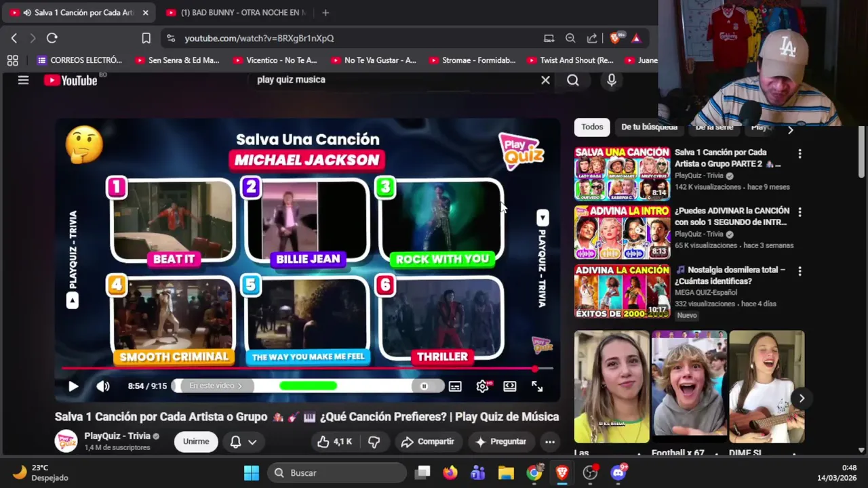Image resolution: width=868 pixels, height=488 pixels.
Task: Open notification bell dropdown for PlayQuiz
Action: (243, 441)
